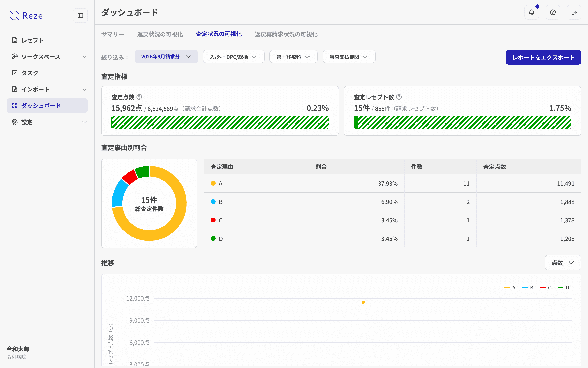588x368 pixels.
Task: Open the 審査支払機関 dropdown
Action: (349, 57)
